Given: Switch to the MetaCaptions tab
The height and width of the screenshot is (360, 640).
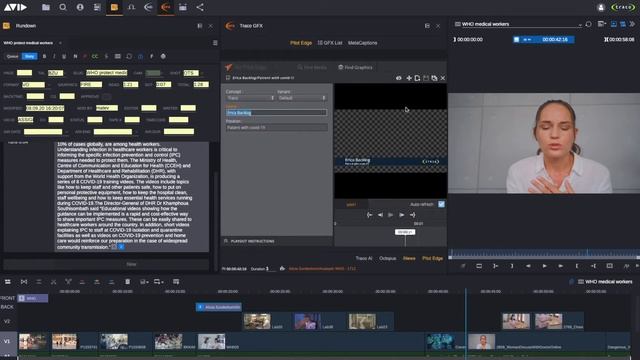Looking at the screenshot, I should coord(362,43).
